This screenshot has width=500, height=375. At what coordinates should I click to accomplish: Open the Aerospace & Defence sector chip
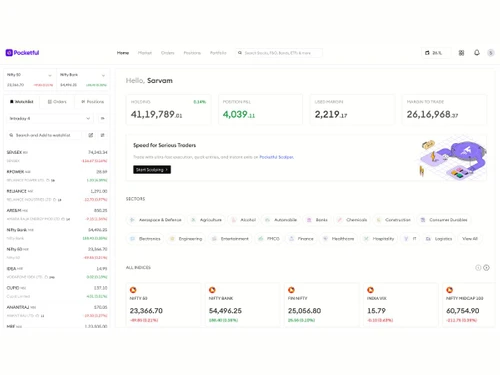click(156, 220)
